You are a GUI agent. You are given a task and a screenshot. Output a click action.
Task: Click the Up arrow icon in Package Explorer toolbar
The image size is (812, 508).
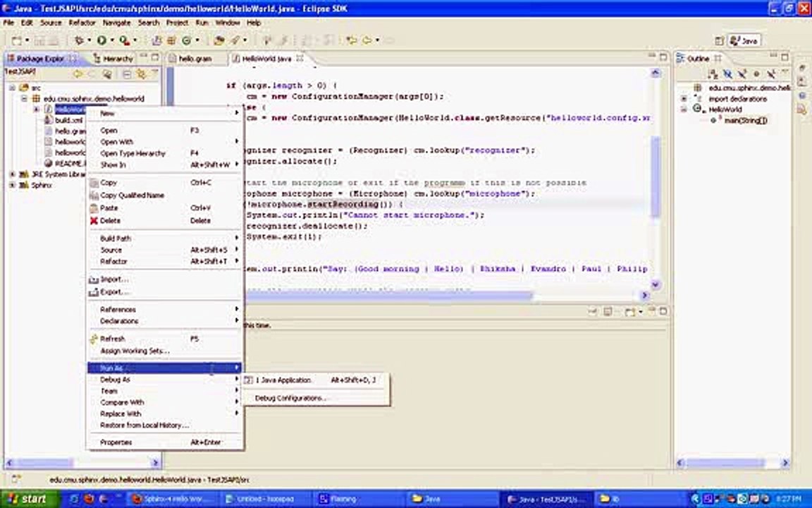click(x=107, y=75)
